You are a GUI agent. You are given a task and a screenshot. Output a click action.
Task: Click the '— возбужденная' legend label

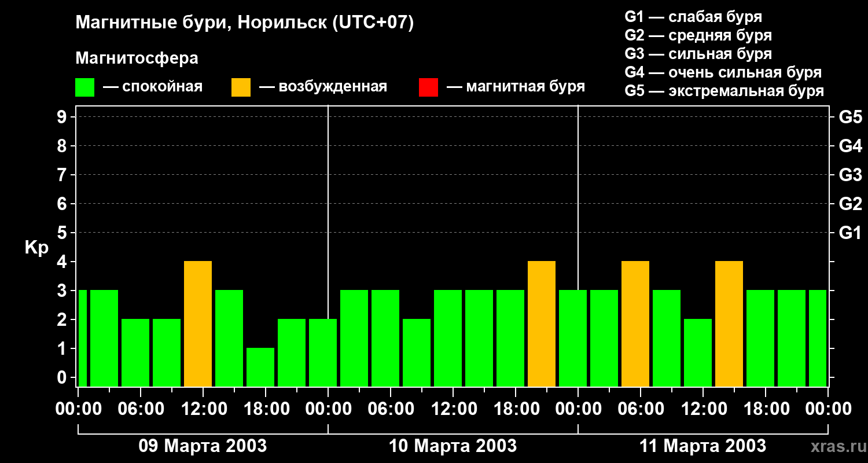click(x=323, y=87)
